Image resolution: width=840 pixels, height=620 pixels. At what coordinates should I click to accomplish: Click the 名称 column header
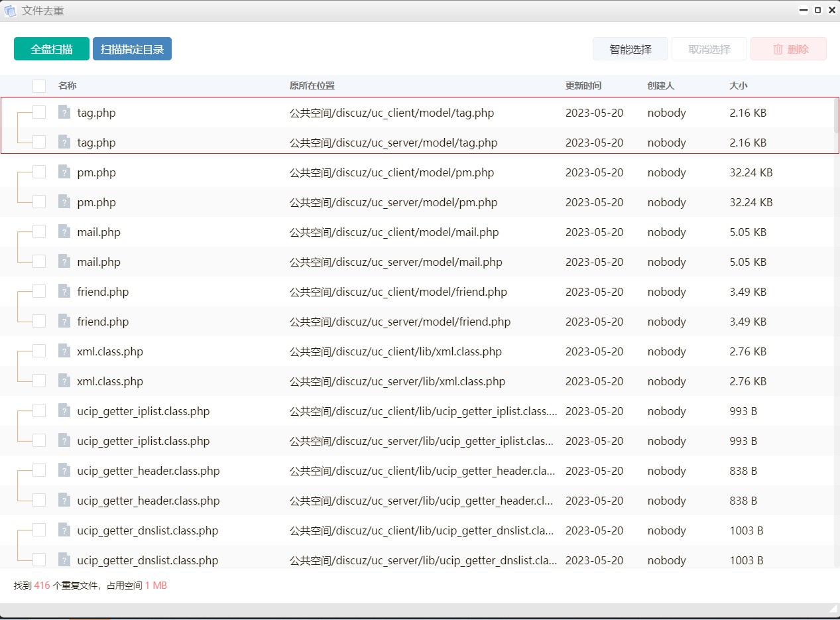(x=68, y=86)
